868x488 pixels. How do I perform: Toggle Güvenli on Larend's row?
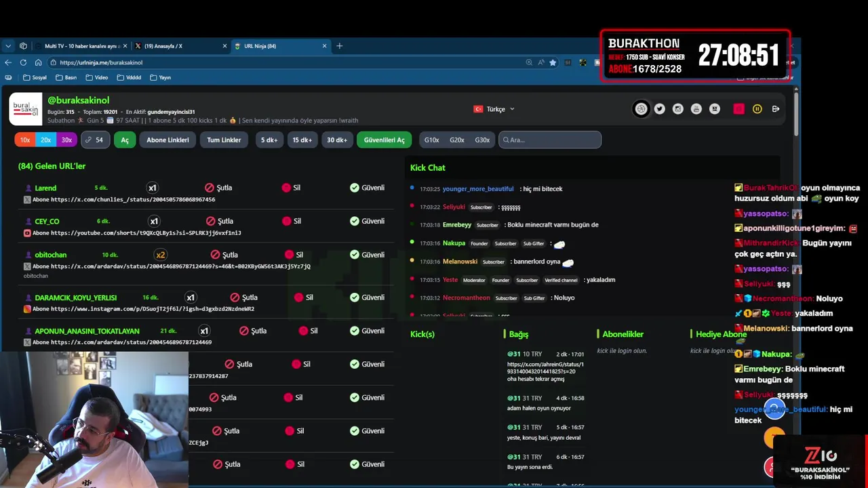tap(367, 188)
